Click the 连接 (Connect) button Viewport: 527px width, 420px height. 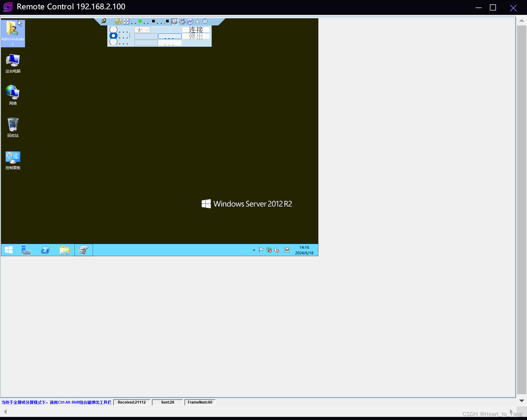click(x=196, y=30)
